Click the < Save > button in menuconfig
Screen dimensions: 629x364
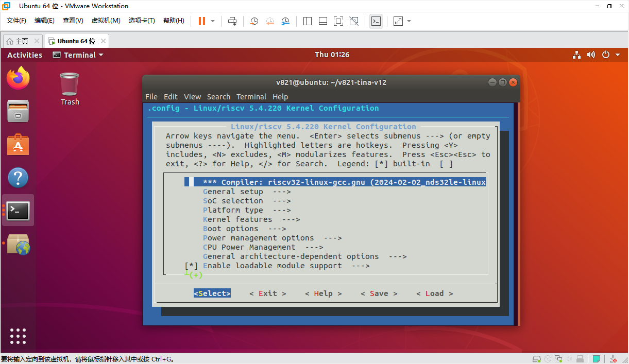(379, 293)
